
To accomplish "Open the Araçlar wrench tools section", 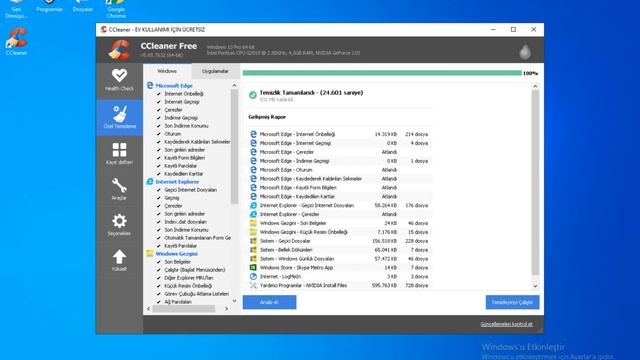I will tap(119, 189).
